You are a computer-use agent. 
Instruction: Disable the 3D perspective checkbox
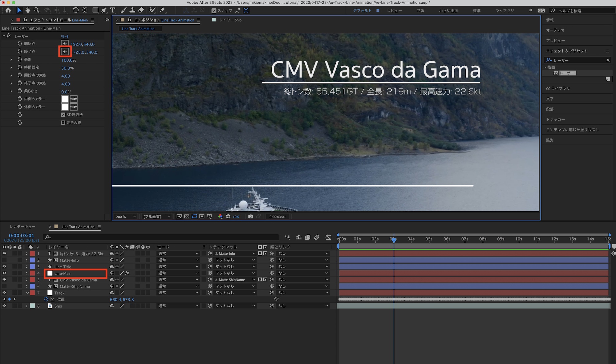(63, 115)
